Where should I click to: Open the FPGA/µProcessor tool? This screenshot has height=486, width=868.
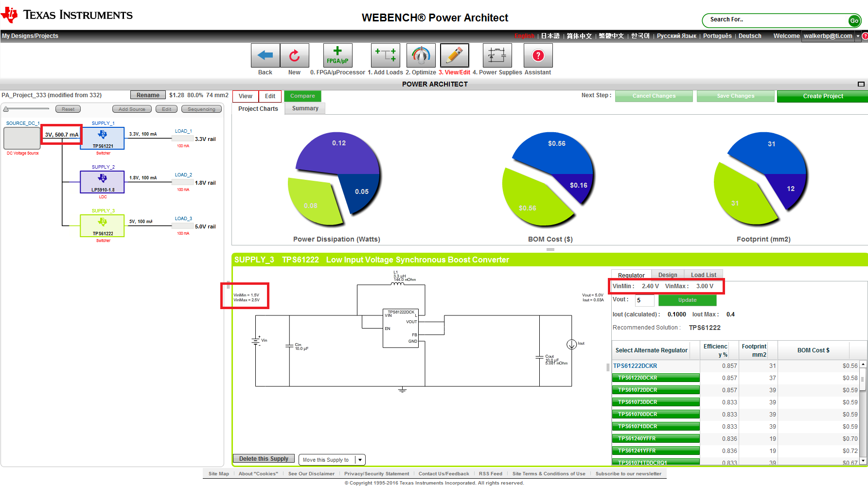click(337, 55)
